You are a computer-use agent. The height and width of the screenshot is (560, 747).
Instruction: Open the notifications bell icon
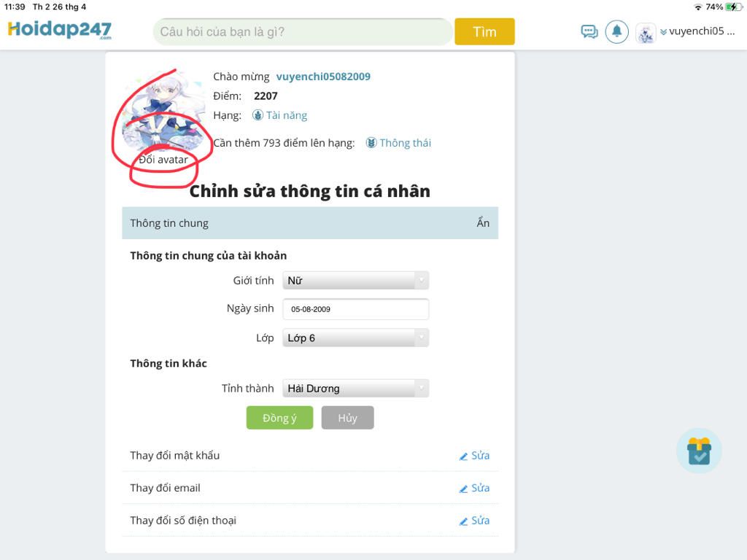click(x=617, y=32)
